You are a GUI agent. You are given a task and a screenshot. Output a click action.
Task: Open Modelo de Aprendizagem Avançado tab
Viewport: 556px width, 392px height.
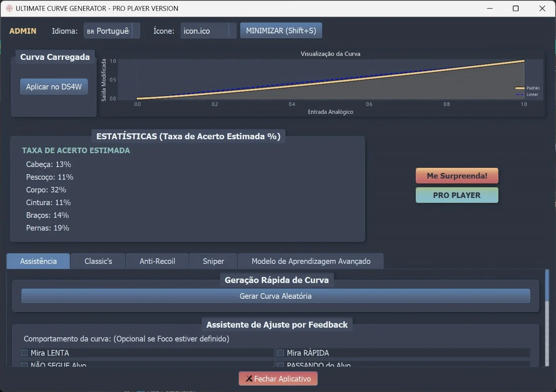[x=311, y=261]
